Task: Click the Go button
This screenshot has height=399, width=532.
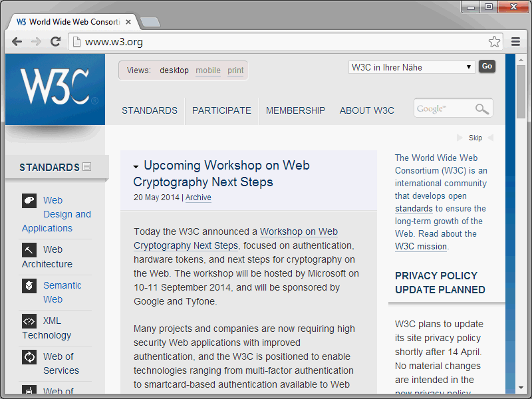Action: click(x=487, y=66)
